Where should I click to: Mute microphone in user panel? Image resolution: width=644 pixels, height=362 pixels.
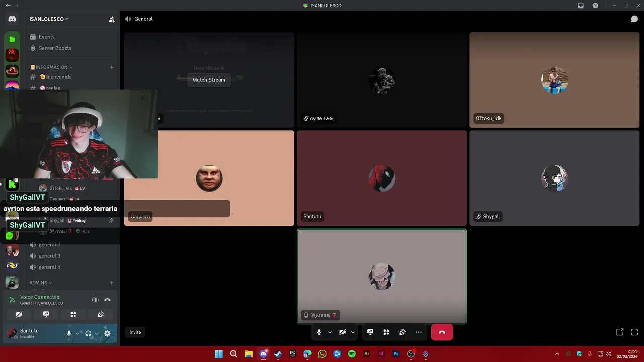tap(69, 333)
